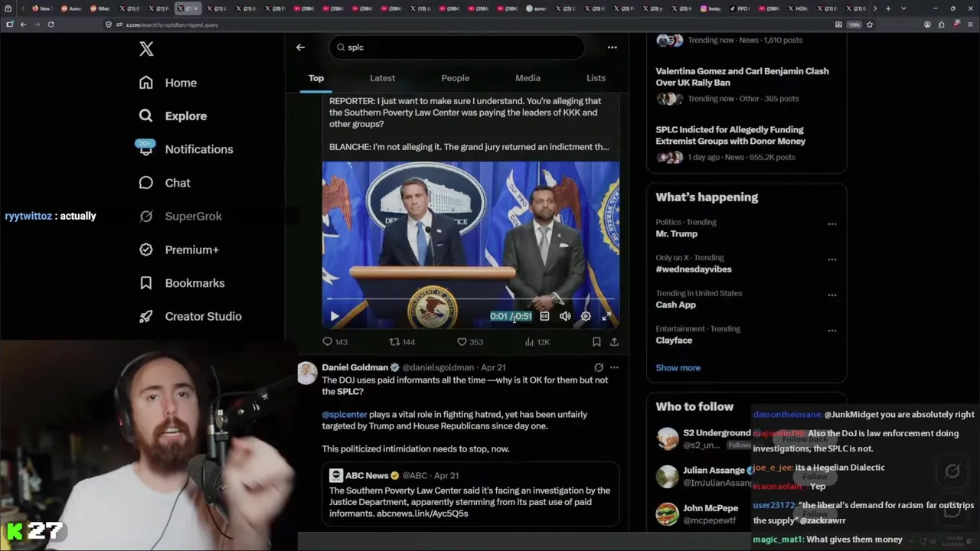Click the video progress bar
This screenshot has height=551, width=980.
[x=470, y=299]
